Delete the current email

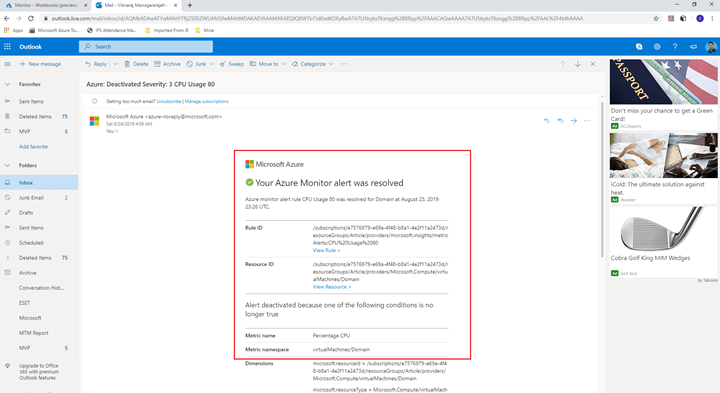(x=136, y=64)
